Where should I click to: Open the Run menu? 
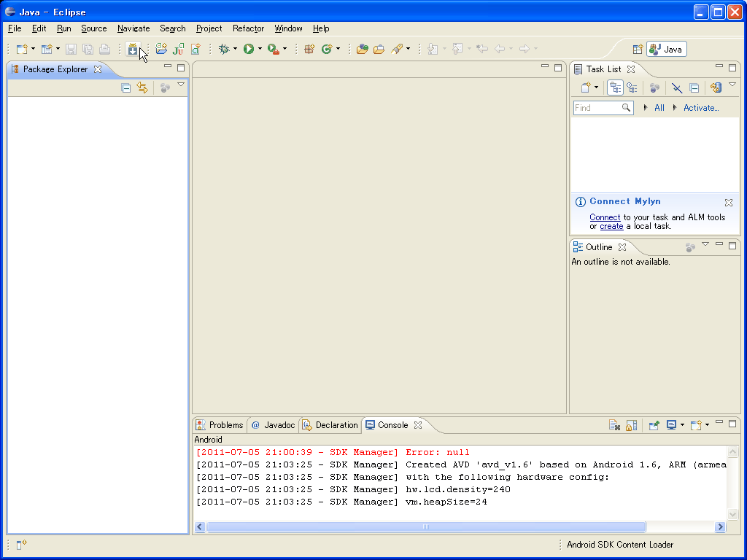tap(64, 28)
